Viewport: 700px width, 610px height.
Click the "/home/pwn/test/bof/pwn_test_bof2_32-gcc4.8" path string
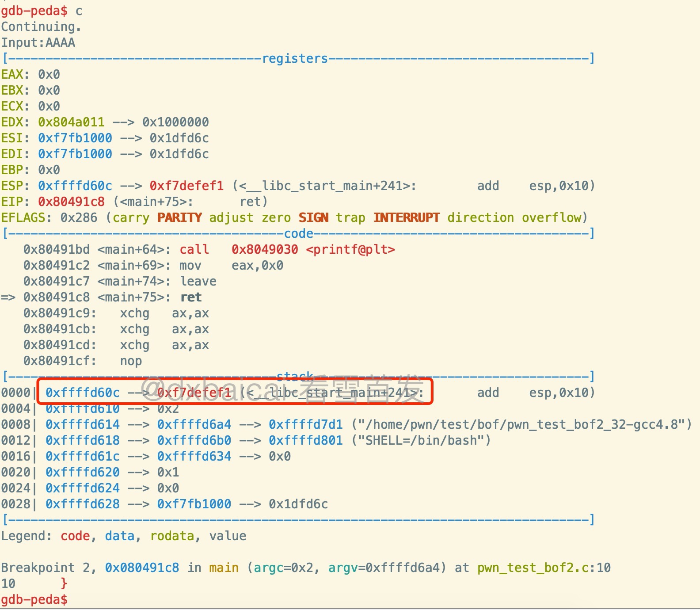coord(522,425)
